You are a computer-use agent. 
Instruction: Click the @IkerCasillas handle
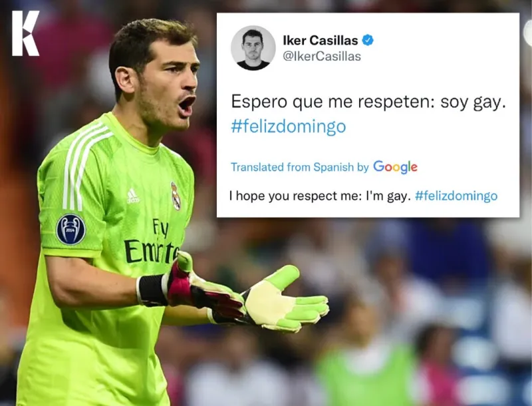coord(322,57)
